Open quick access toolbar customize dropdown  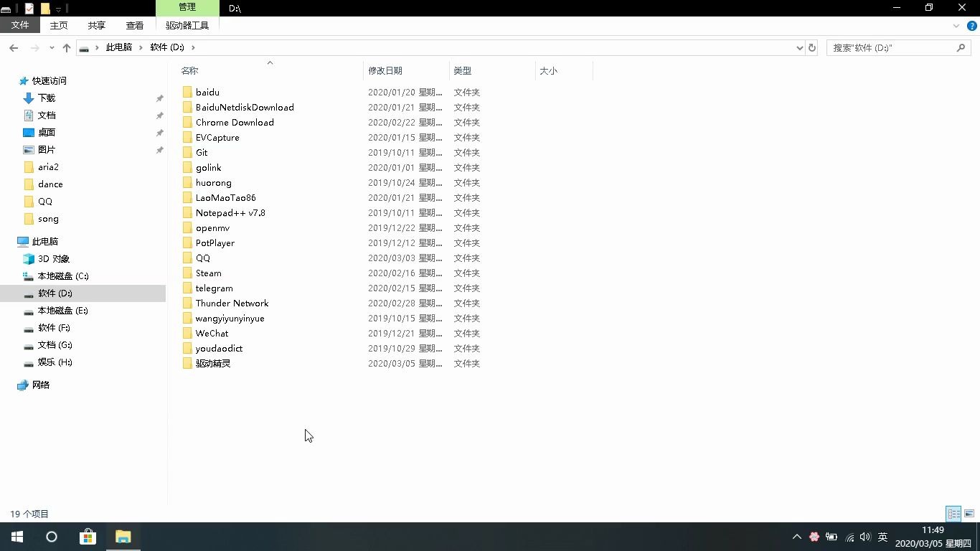(59, 9)
